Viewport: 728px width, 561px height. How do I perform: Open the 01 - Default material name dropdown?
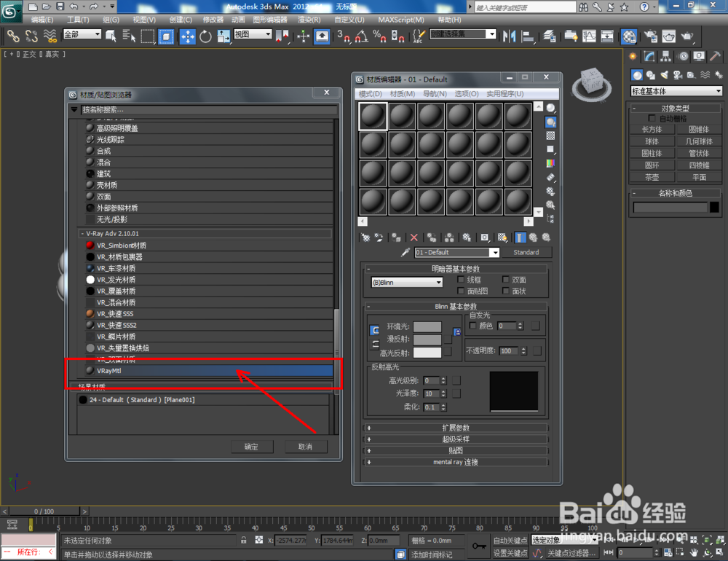pos(457,252)
